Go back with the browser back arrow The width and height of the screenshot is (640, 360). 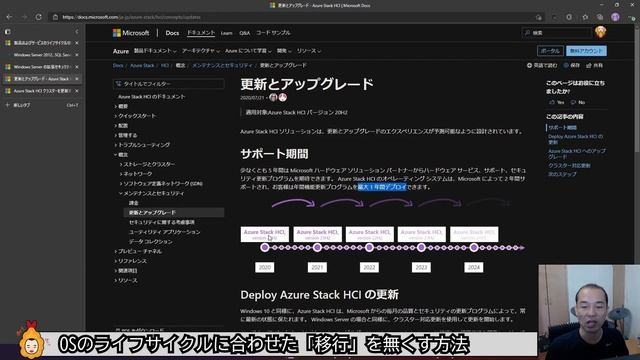pyautogui.click(x=9, y=17)
